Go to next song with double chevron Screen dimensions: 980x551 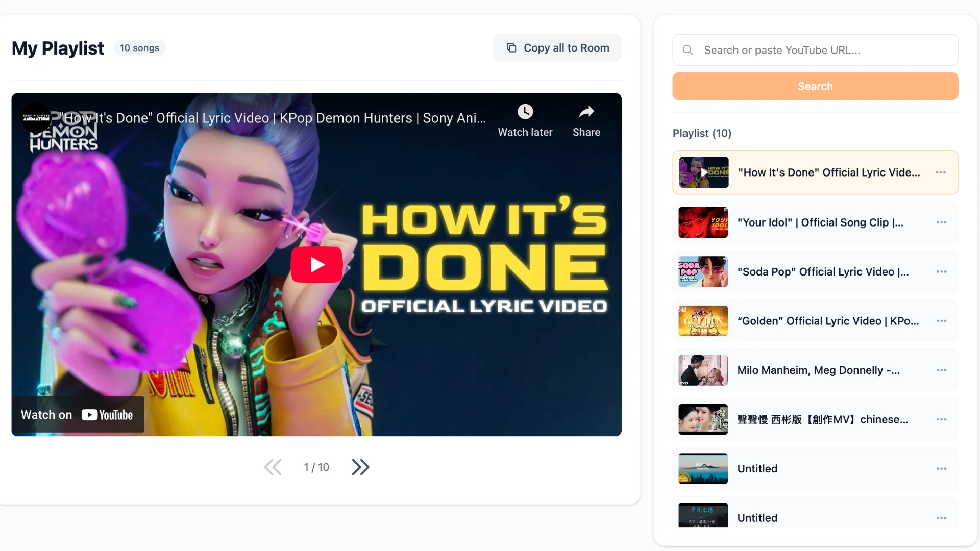360,467
